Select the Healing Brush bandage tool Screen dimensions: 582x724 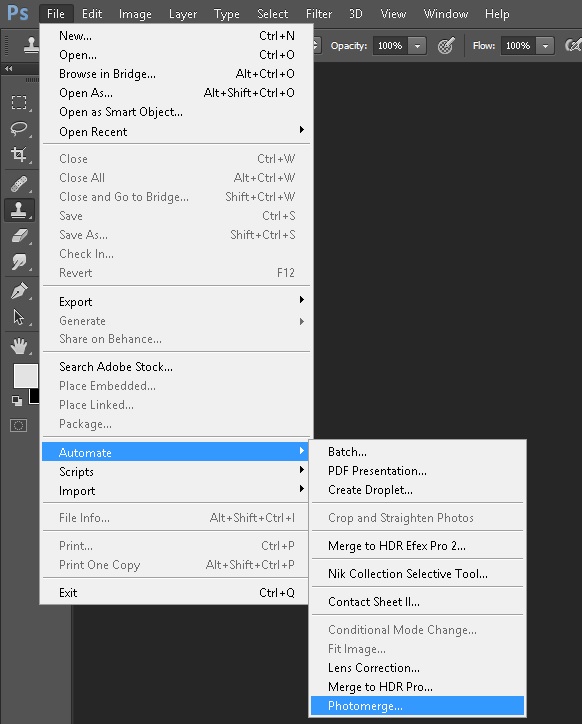(x=19, y=184)
